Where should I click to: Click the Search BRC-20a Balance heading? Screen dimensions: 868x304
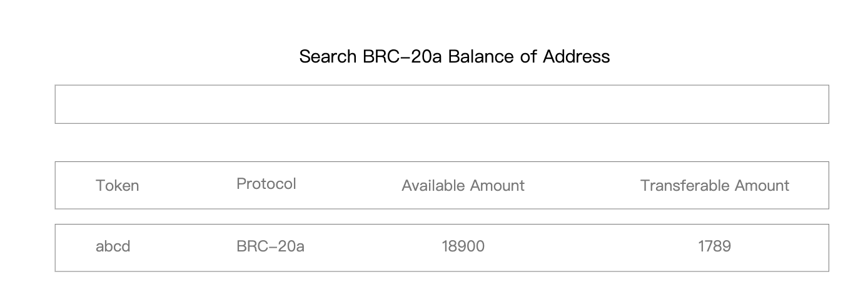[x=455, y=56]
